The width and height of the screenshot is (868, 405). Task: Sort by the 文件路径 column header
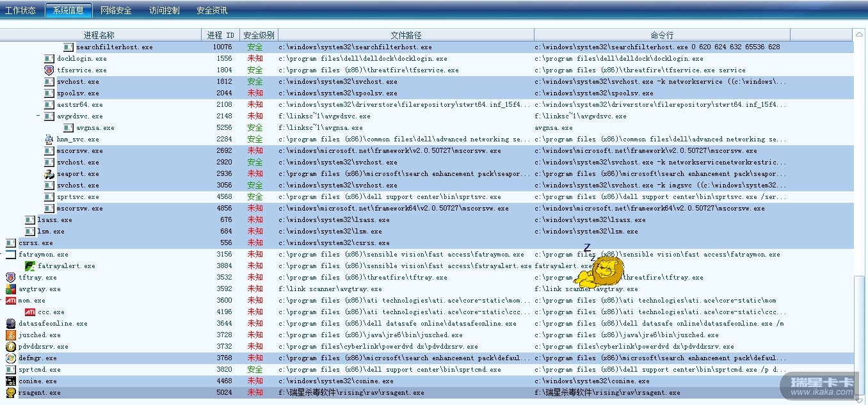pyautogui.click(x=406, y=35)
